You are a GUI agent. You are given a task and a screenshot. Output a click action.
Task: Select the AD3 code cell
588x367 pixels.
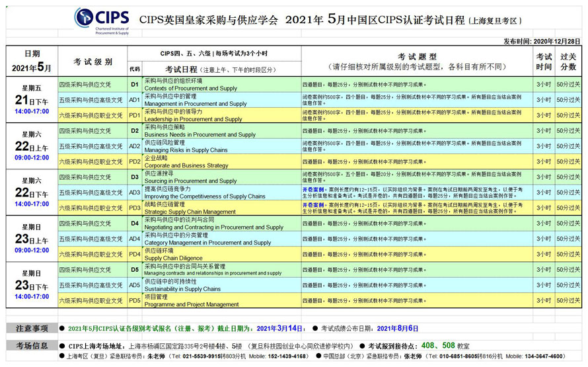(135, 192)
